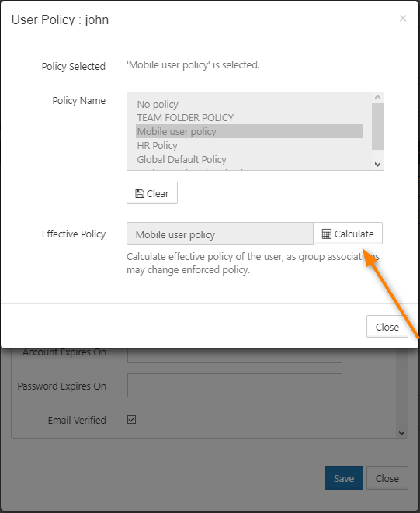Screen dimensions: 420x513
Task: Click the floppy disk icon on Clear
Action: point(140,194)
